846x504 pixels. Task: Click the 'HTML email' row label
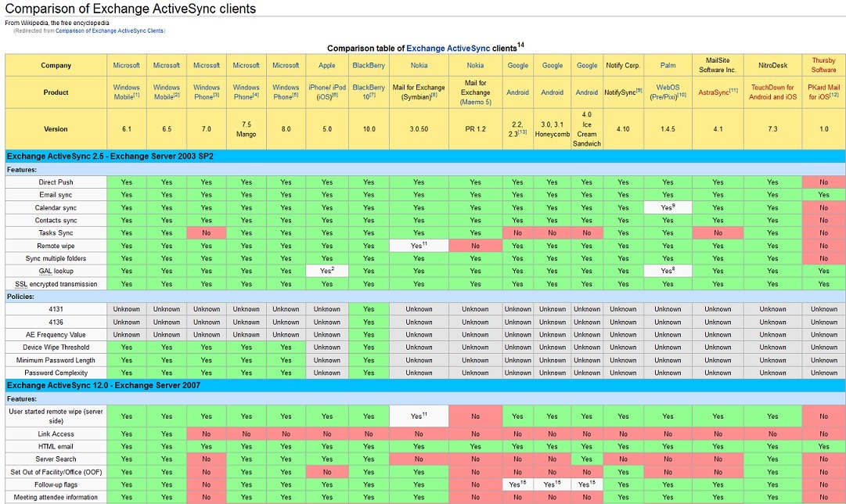(56, 446)
